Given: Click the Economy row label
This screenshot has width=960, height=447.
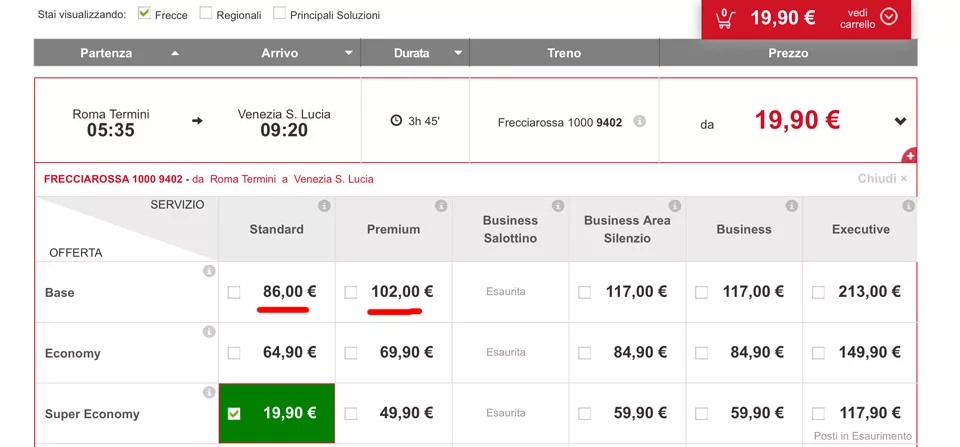Looking at the screenshot, I should click(73, 354).
